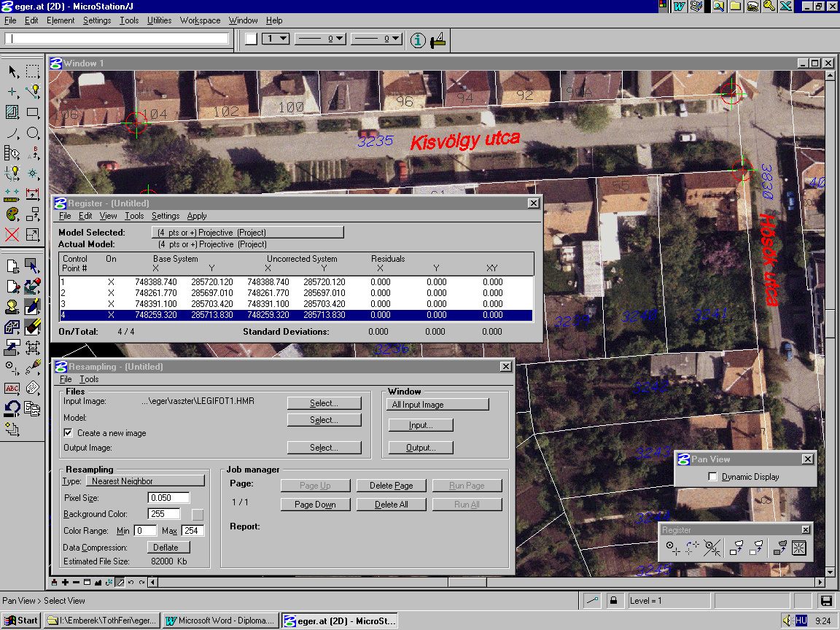Uncheck the Create a new image checkbox

69,433
